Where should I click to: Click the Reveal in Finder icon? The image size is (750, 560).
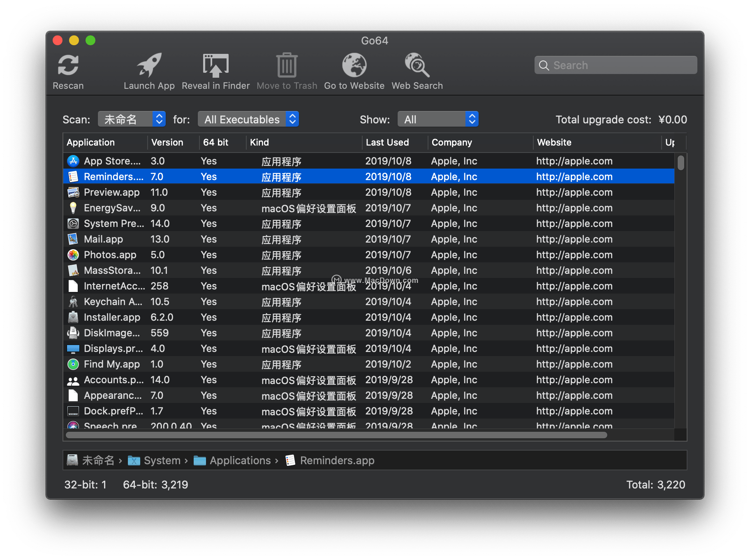click(216, 65)
